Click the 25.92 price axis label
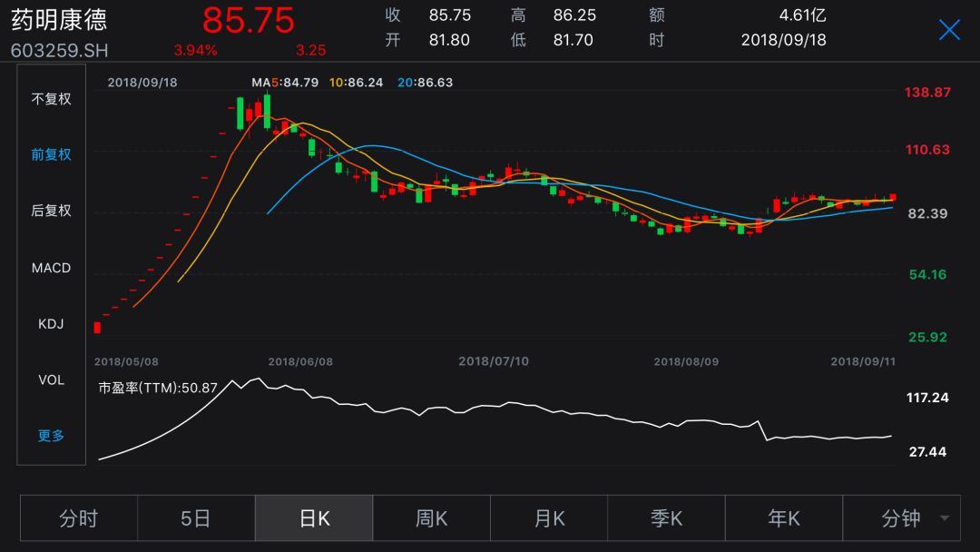The width and height of the screenshot is (980, 552). [x=927, y=338]
